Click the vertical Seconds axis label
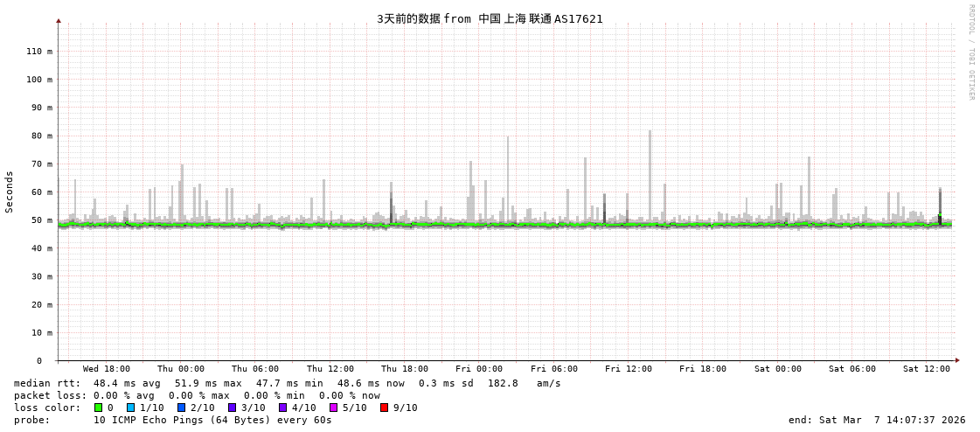980x432 pixels. coord(10,192)
